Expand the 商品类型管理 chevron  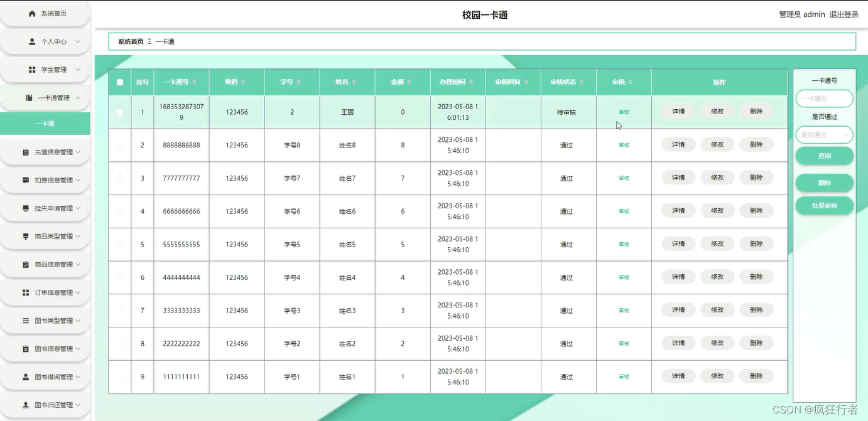tap(78, 237)
